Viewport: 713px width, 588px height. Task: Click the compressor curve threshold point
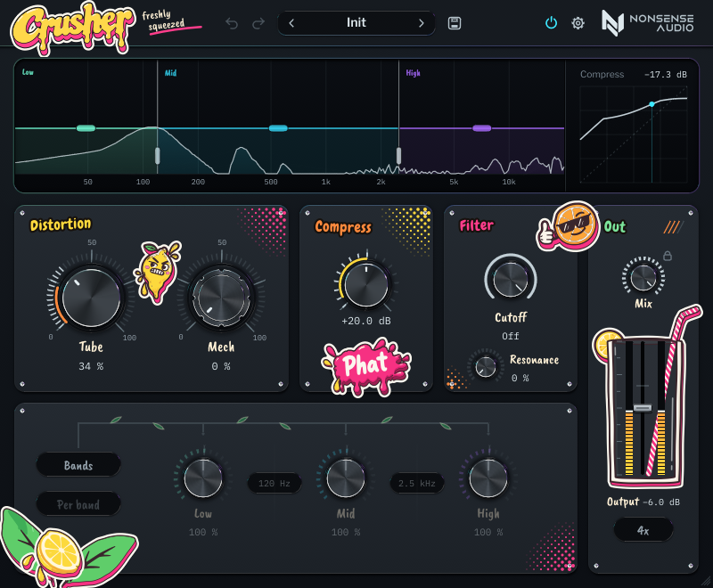click(x=652, y=104)
